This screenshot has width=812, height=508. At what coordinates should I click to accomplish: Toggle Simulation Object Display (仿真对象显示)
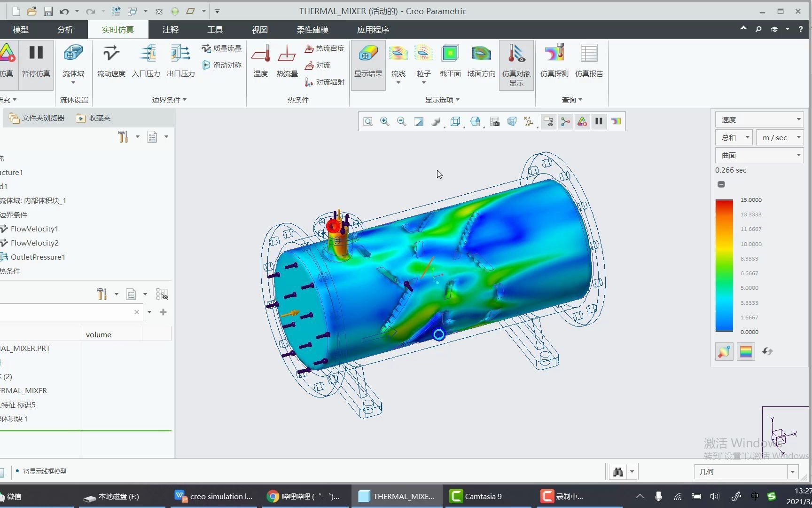516,65
